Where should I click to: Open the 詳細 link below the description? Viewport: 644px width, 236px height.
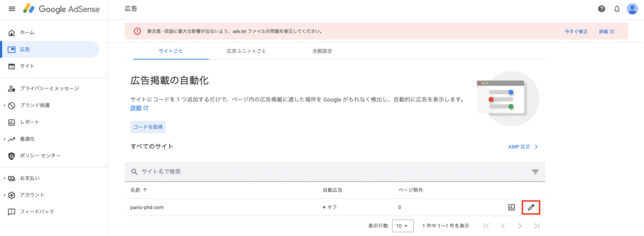[139, 108]
